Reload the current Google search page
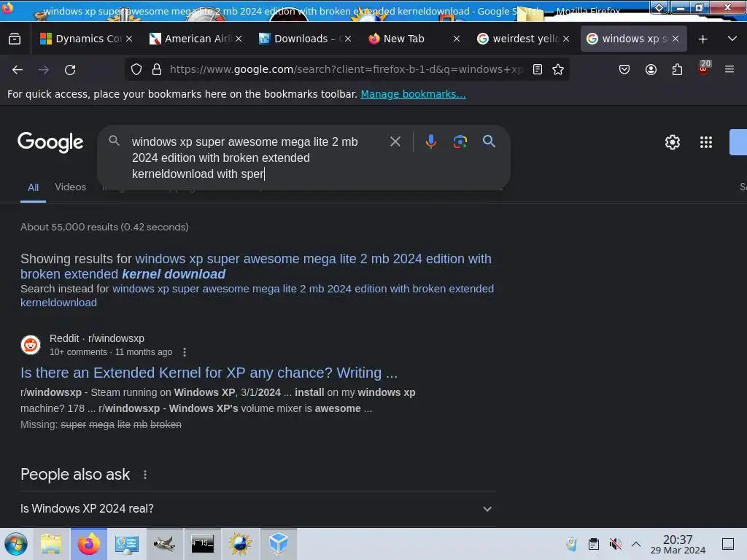Viewport: 747px width, 560px height. pyautogui.click(x=70, y=69)
